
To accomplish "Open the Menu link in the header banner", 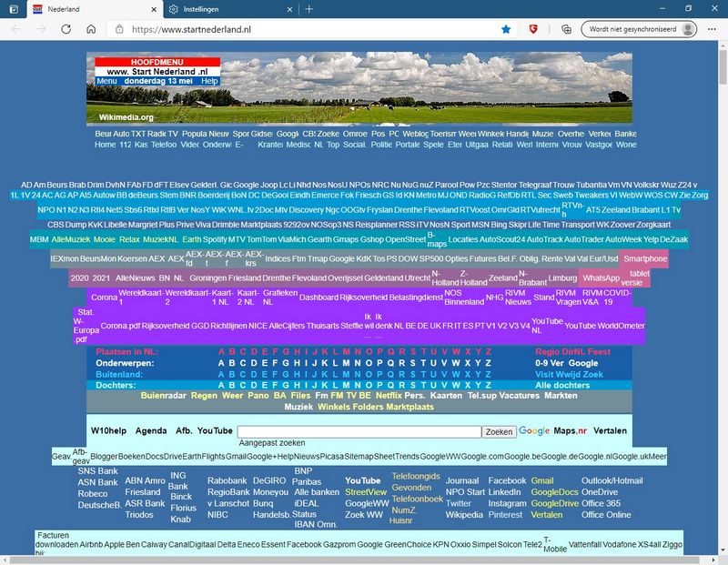I will [106, 81].
